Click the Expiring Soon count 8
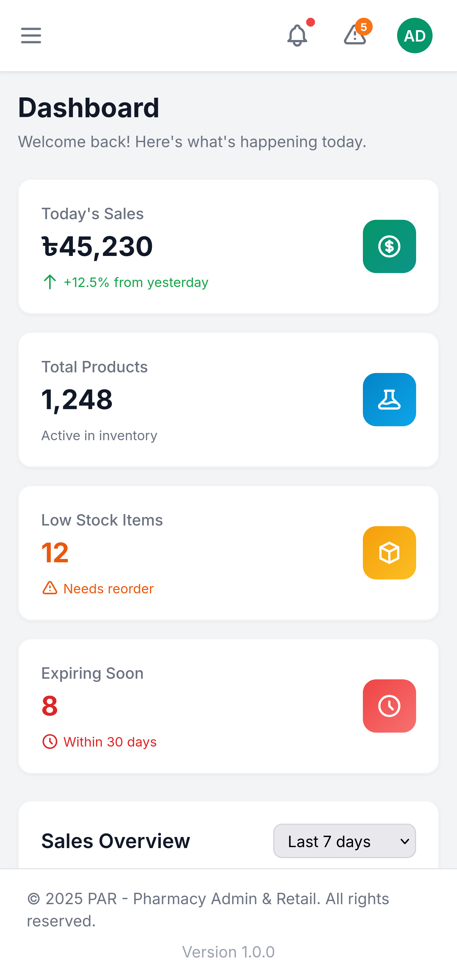This screenshot has height=980, width=457. coord(50,706)
